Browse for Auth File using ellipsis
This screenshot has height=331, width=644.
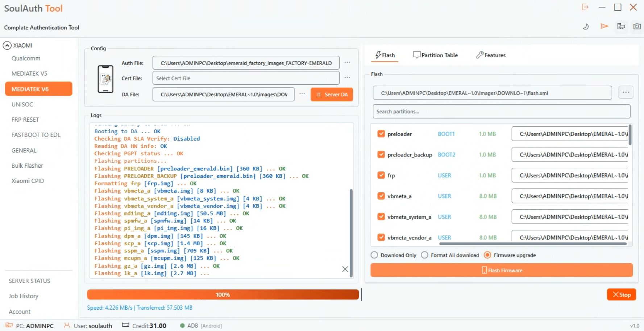(x=347, y=63)
